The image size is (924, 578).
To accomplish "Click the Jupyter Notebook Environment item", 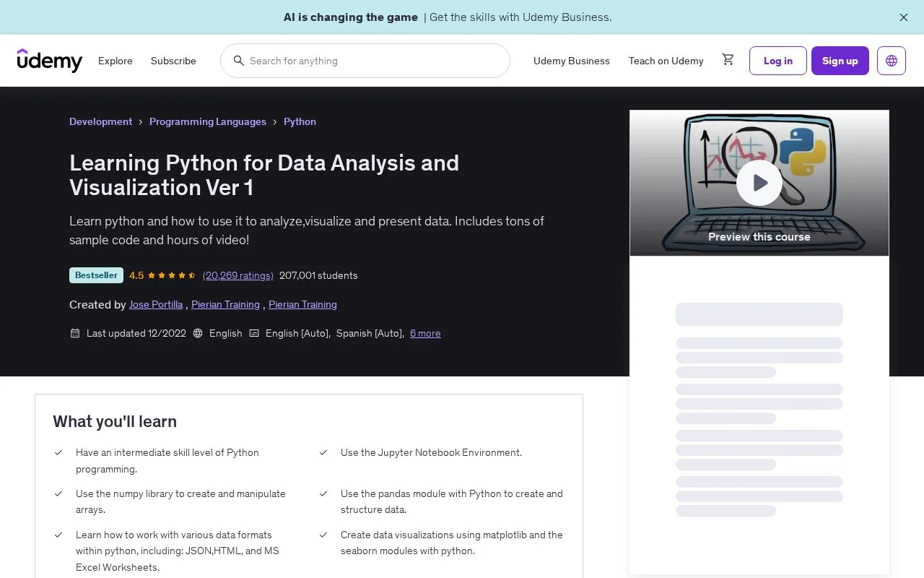I will pos(431,452).
